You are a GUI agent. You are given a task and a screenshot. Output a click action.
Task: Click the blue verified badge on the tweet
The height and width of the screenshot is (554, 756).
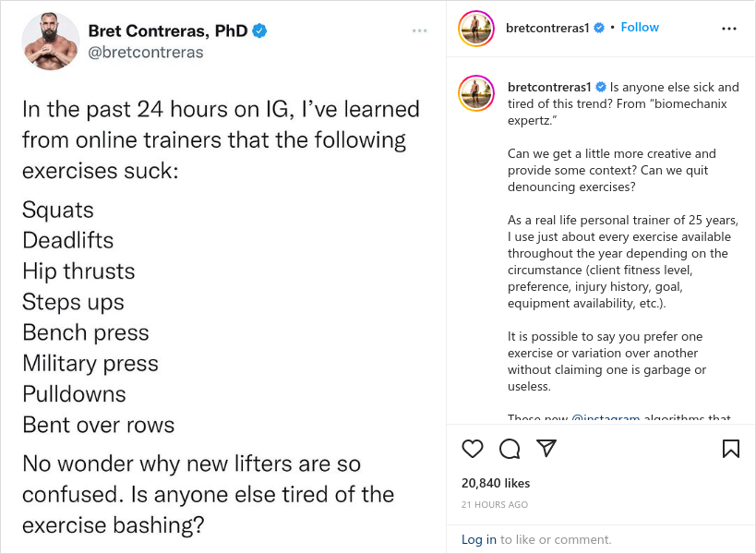point(259,30)
